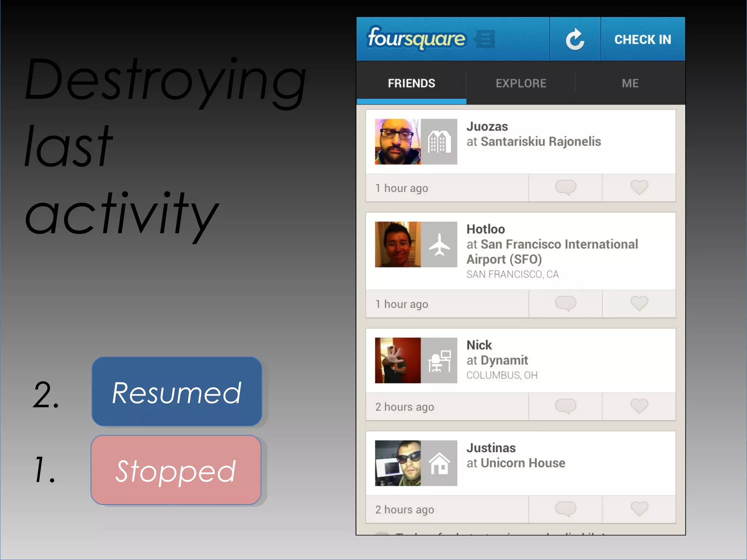This screenshot has width=747, height=560.
Task: Open comment bubble on Nick's check-in
Action: coord(565,407)
